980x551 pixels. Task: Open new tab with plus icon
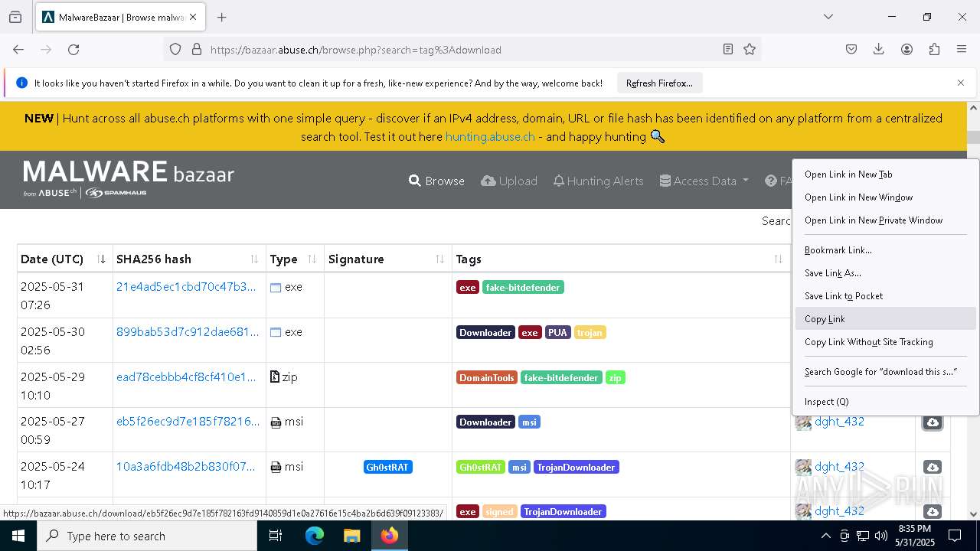[x=222, y=17]
